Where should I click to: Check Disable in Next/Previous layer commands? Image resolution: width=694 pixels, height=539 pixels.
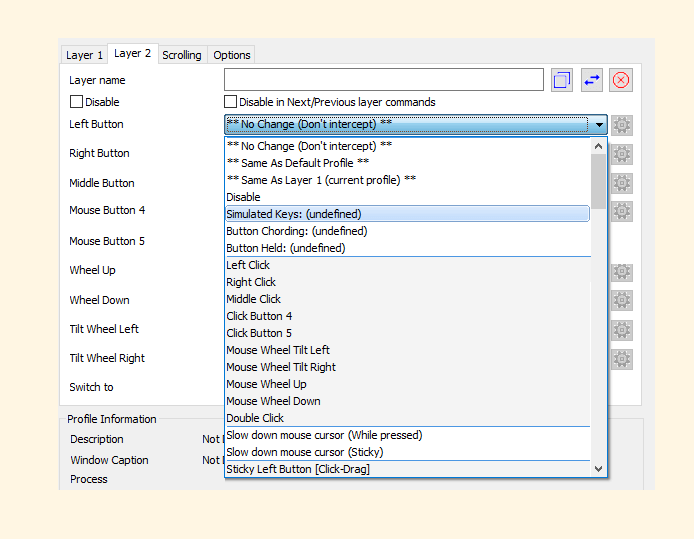(x=230, y=102)
